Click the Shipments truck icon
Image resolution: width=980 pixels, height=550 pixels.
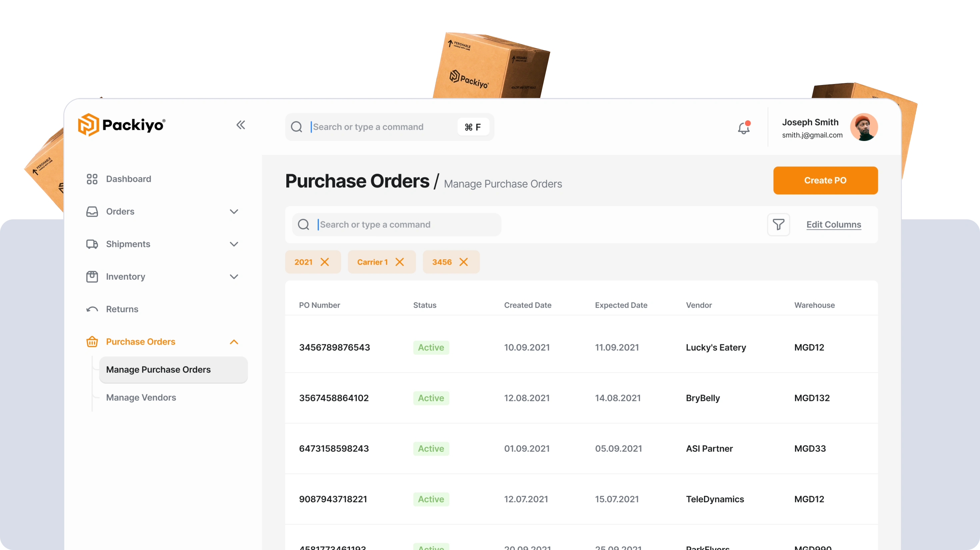[92, 244]
